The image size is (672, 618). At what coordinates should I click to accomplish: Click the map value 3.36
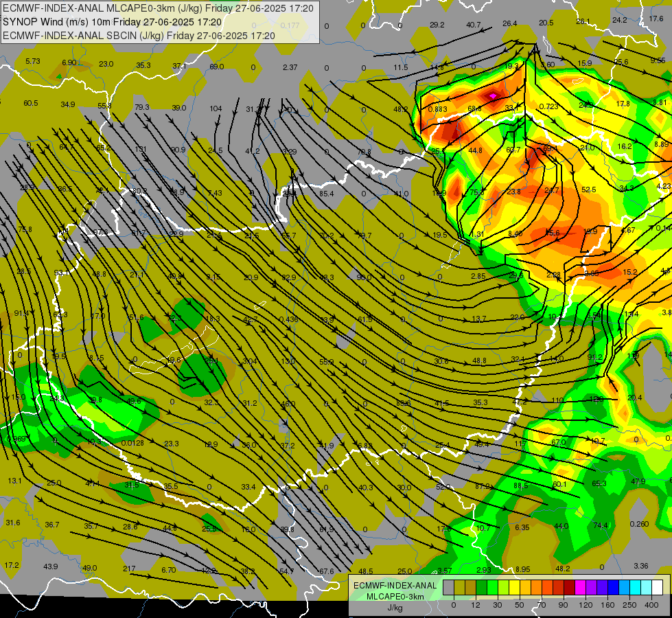pos(641,566)
